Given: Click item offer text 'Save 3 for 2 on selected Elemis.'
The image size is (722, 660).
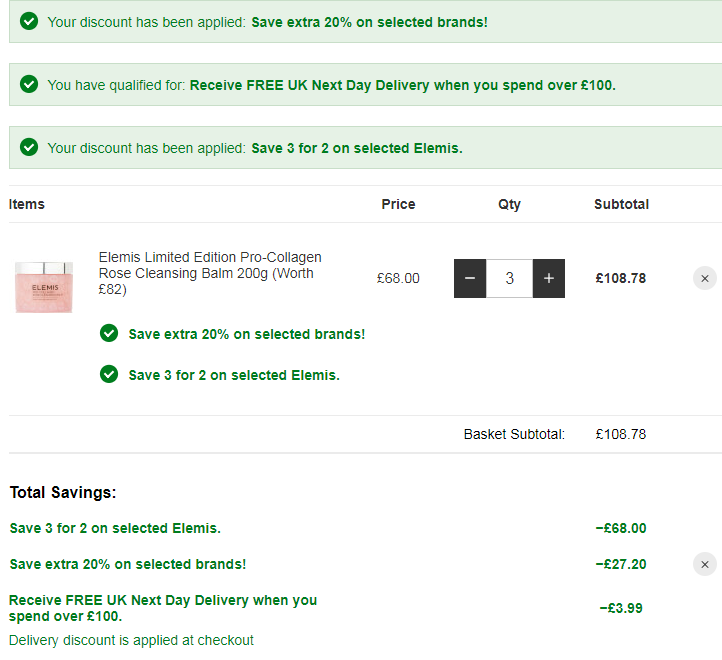Looking at the screenshot, I should pos(234,375).
